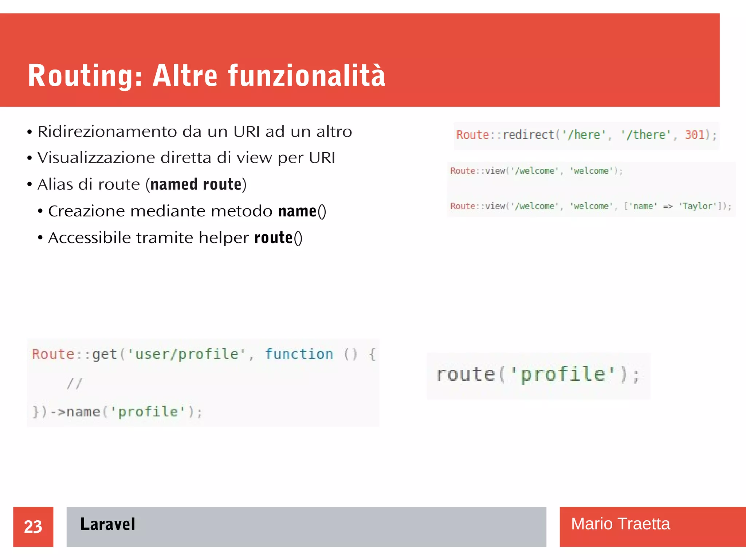Click the 'Mario Traetta' author label

point(620,524)
